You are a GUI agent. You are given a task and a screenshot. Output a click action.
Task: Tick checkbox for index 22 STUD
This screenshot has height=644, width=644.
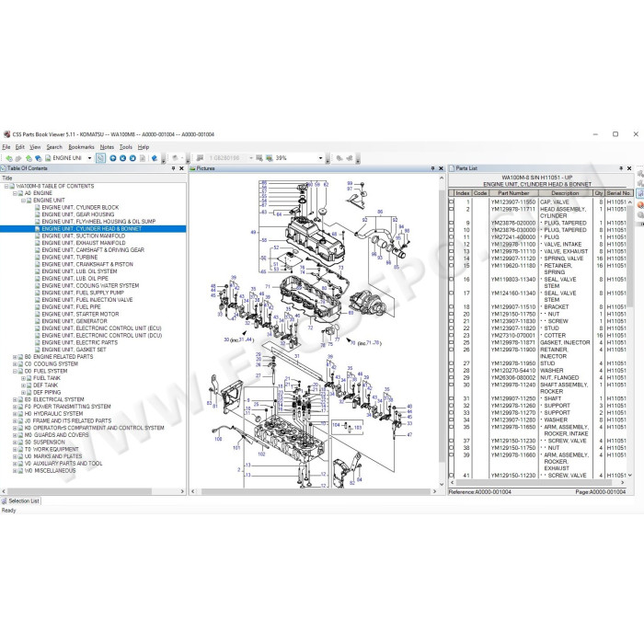[x=452, y=328]
